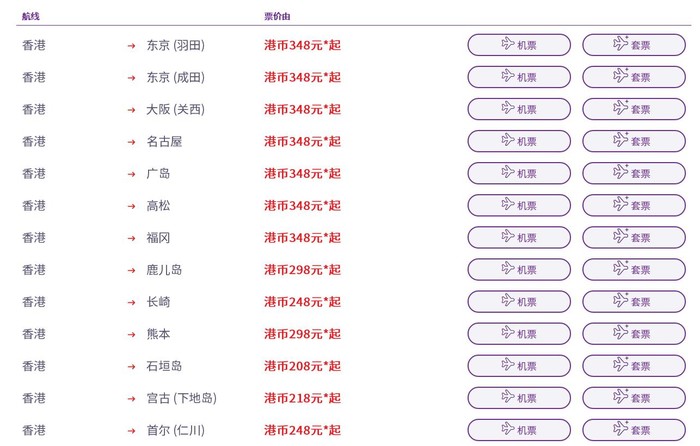Click airplane icon on Nagoya 套票 button

point(622,140)
